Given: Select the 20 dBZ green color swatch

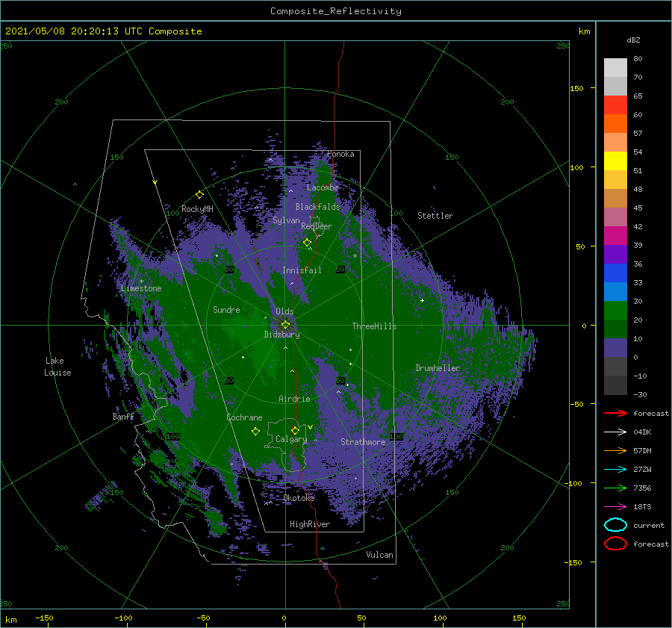Looking at the screenshot, I should click(615, 329).
